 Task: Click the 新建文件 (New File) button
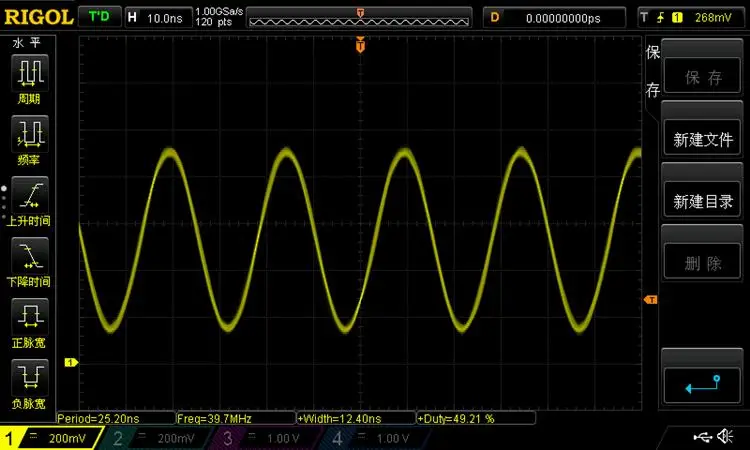[x=702, y=139]
